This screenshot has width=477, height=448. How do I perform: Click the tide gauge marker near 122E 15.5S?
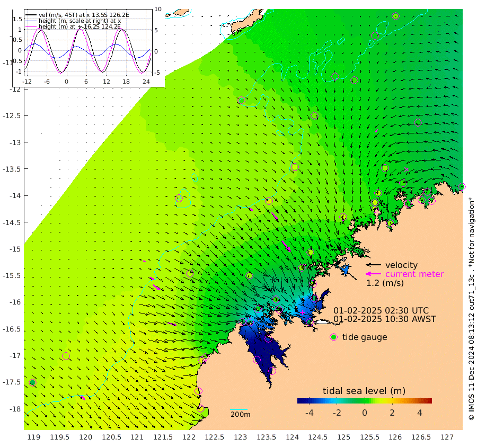tap(190, 273)
